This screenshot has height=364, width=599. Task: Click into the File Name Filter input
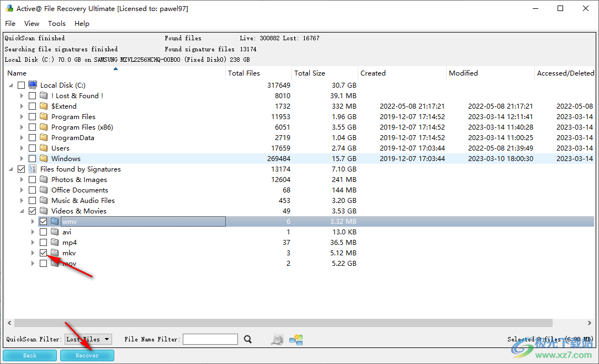point(210,339)
